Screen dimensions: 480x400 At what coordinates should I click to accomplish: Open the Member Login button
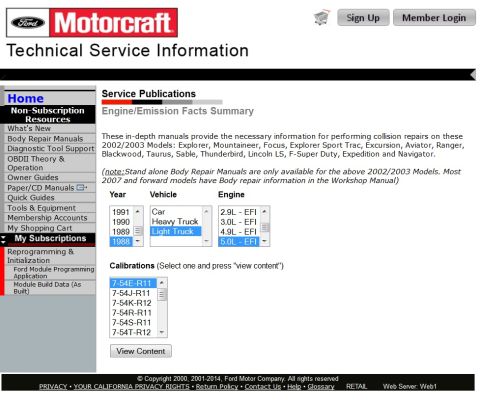pos(434,18)
